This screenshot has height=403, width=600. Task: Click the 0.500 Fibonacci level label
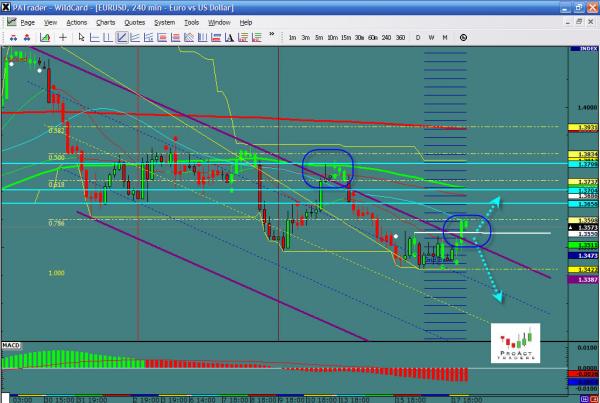[x=56, y=158]
